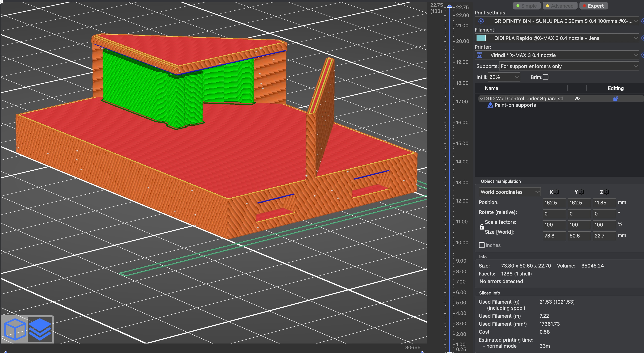Click the lock icon for scale factors
Screen dimensions: 644x353
(x=481, y=227)
